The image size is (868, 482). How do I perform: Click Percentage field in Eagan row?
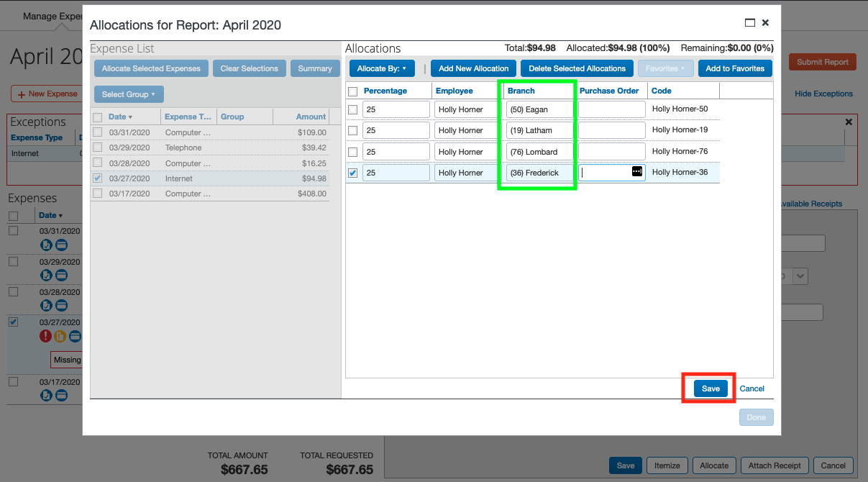[x=396, y=109]
